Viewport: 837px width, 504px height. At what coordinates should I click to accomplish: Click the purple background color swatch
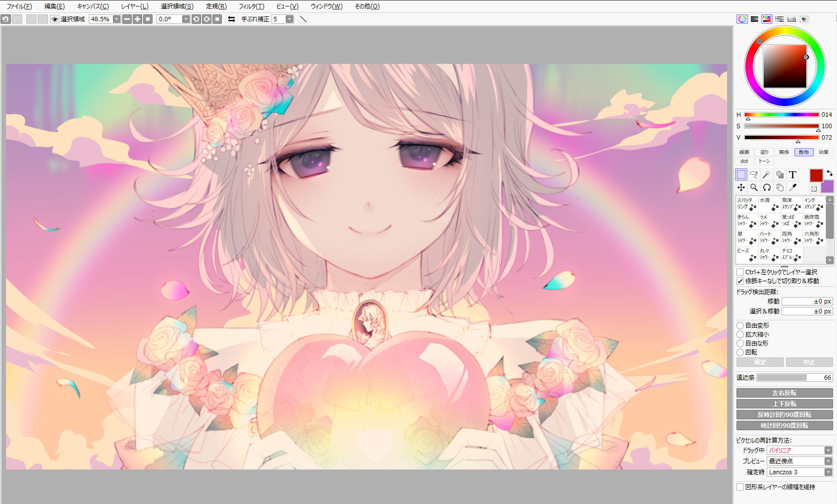pyautogui.click(x=828, y=187)
